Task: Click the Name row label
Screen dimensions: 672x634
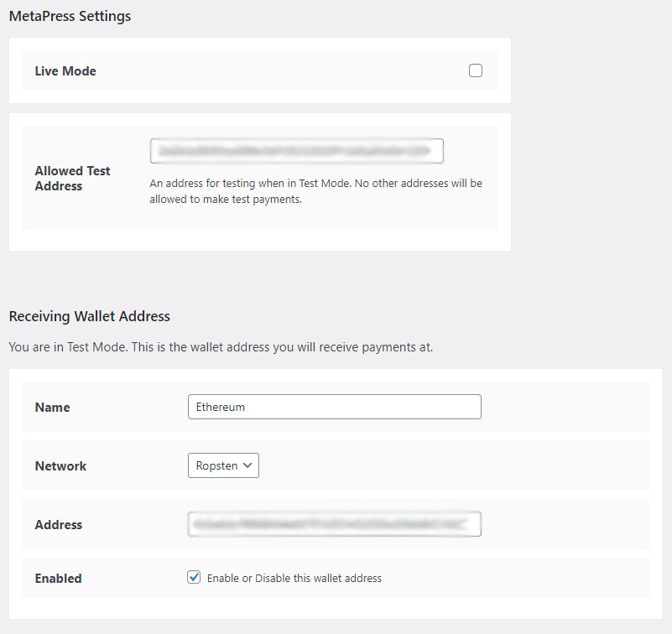Action: (x=52, y=407)
